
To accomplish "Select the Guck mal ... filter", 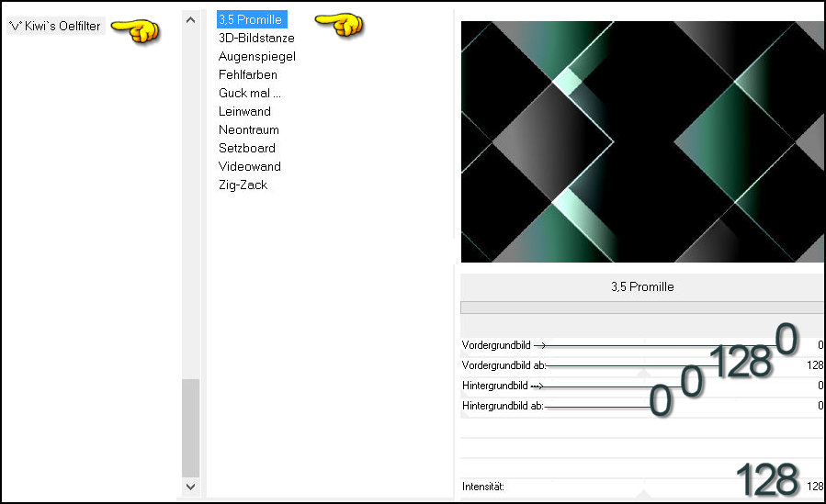I will [x=250, y=93].
